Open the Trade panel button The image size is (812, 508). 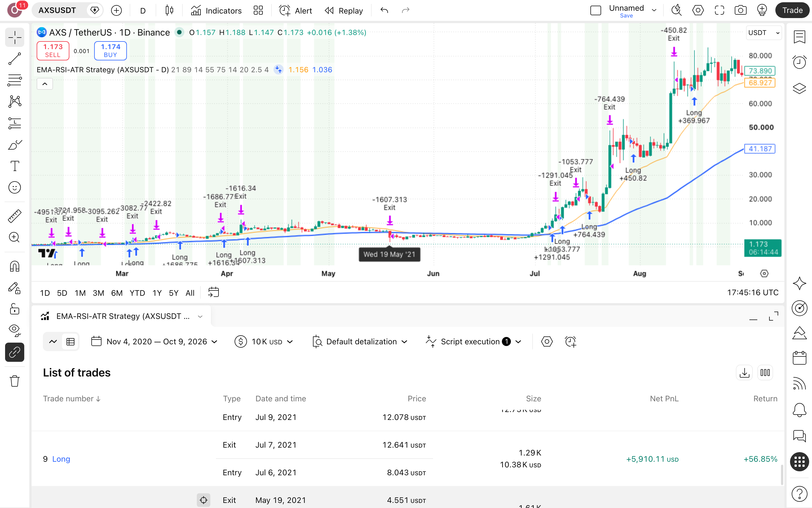coord(793,10)
